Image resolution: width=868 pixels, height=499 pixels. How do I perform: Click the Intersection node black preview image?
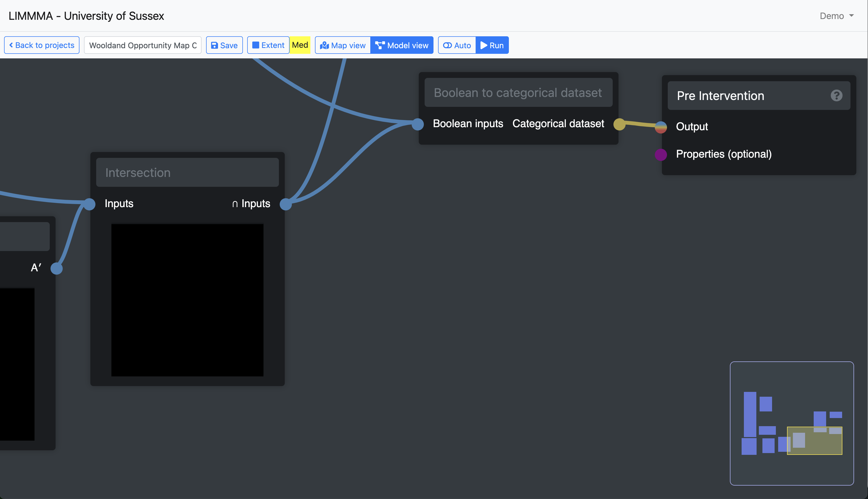[187, 300]
